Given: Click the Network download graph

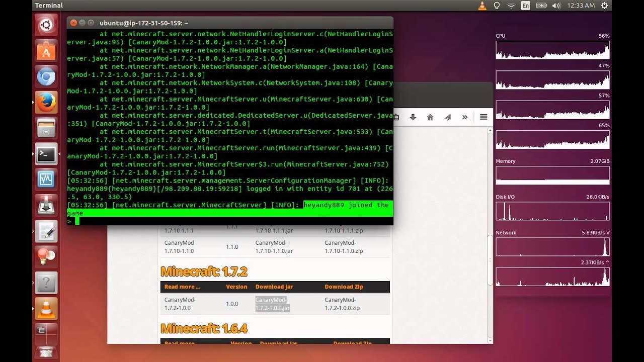Looking at the screenshot, I should pos(552,247).
